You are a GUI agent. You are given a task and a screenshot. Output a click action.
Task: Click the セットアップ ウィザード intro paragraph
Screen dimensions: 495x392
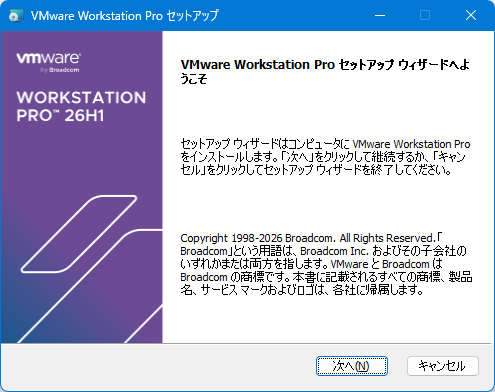pos(325,157)
